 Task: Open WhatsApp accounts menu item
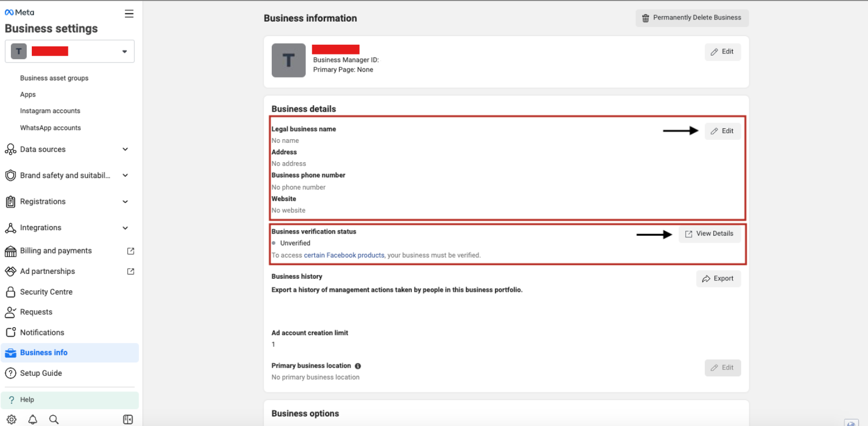tap(51, 128)
